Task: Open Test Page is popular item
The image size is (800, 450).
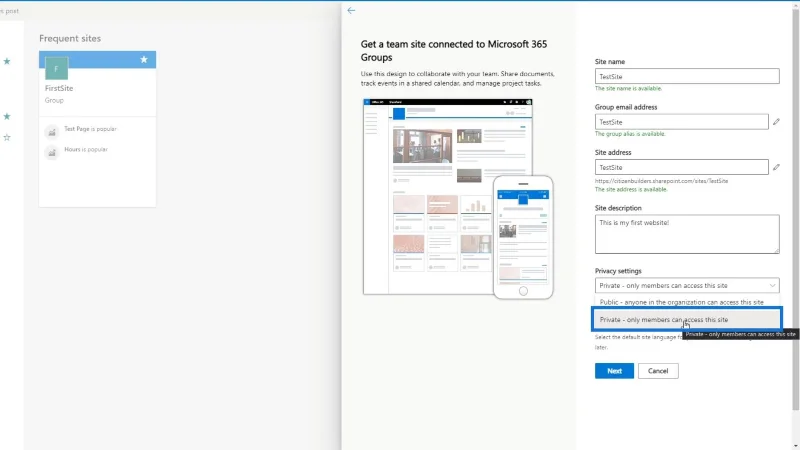Action: point(90,129)
